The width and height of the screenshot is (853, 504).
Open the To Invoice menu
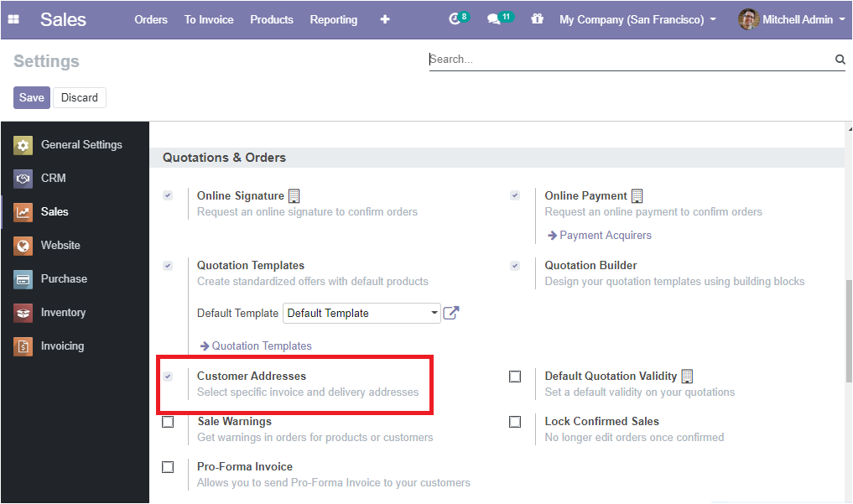[x=209, y=19]
